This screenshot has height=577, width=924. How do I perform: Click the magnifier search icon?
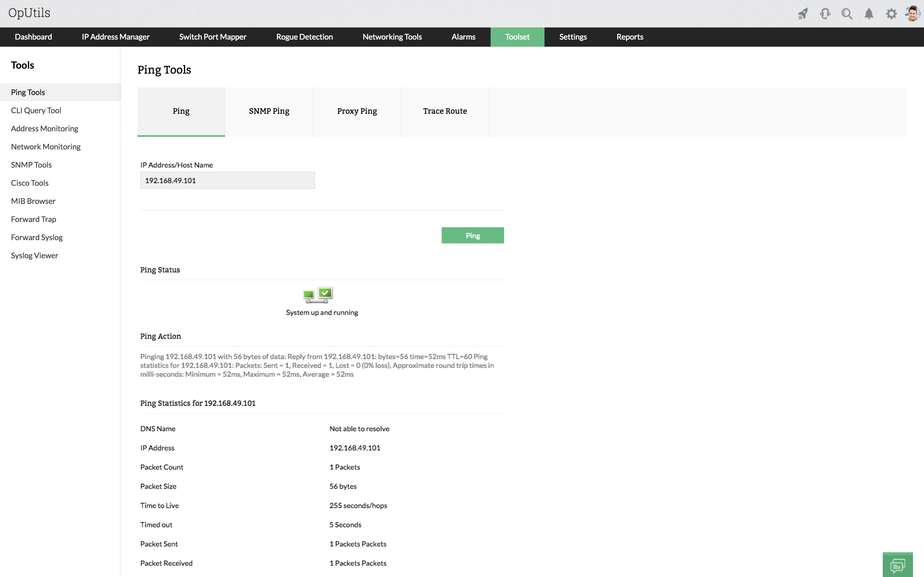[847, 14]
